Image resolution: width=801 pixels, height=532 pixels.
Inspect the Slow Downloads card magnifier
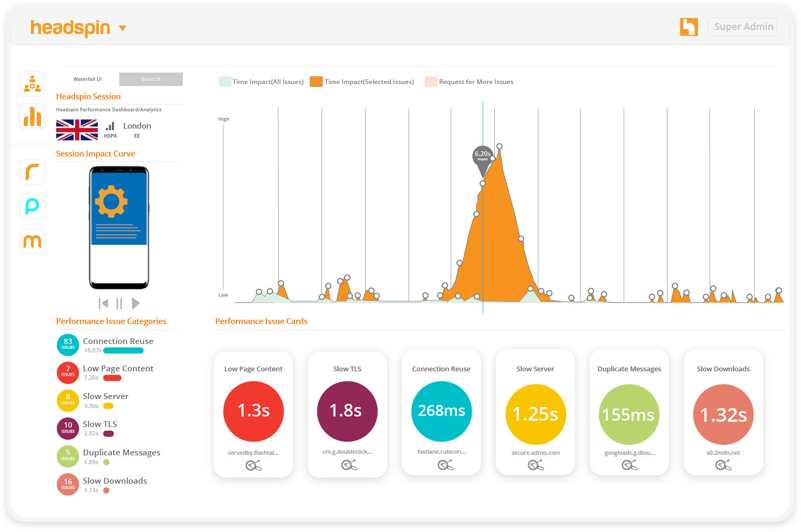(x=723, y=465)
